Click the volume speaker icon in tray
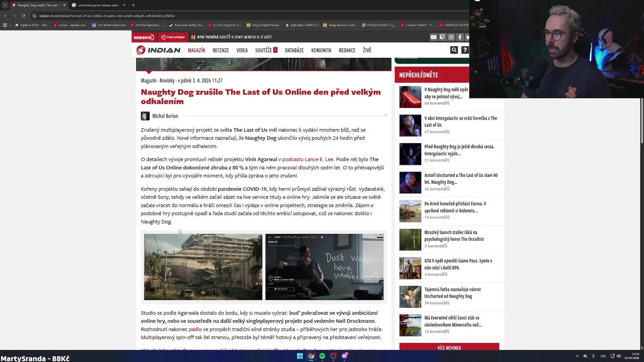 click(x=618, y=356)
